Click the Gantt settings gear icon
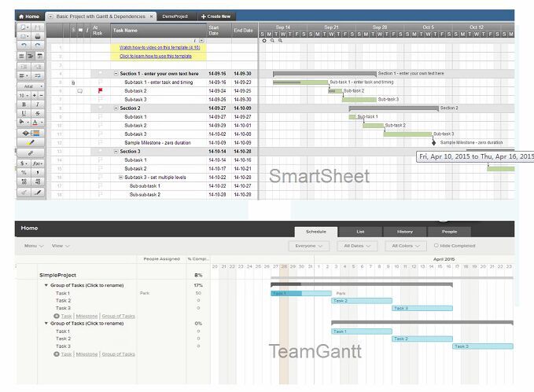Image resolution: width=534 pixels, height=392 pixels. pos(264,41)
